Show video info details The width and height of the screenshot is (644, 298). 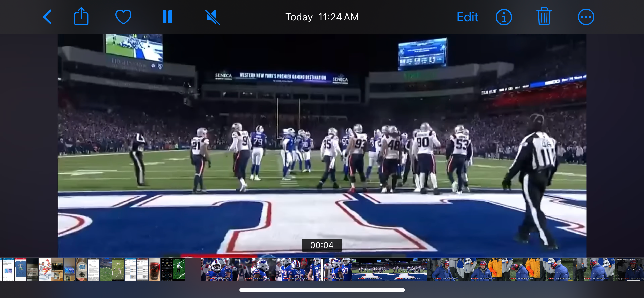(x=504, y=17)
